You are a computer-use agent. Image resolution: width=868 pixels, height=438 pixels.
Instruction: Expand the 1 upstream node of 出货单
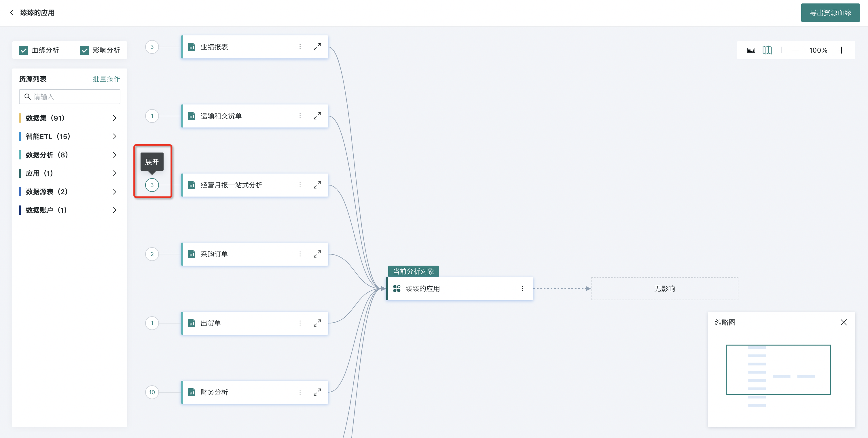point(152,323)
